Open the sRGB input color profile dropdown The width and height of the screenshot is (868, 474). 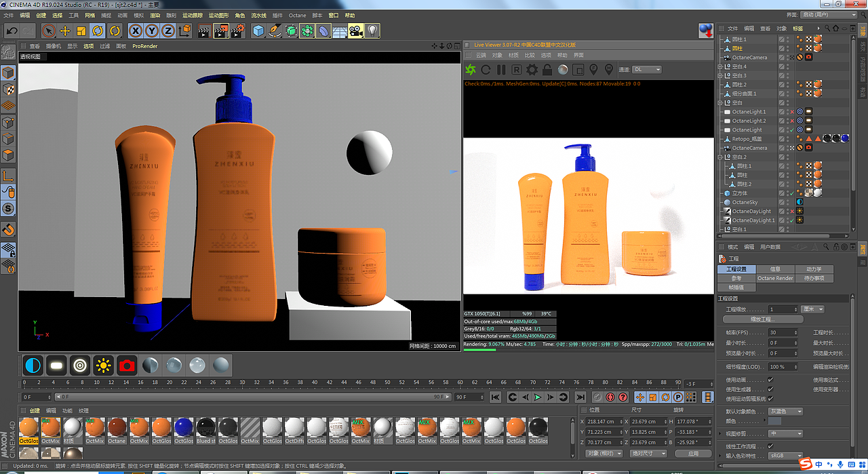(786, 455)
